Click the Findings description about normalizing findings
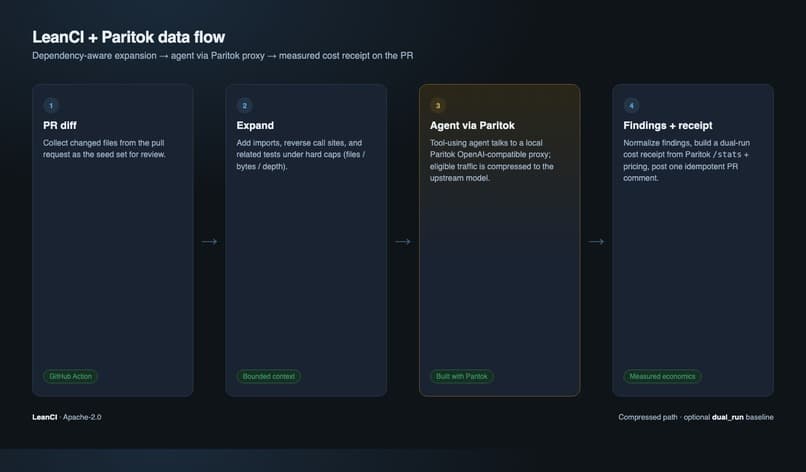The height and width of the screenshot is (472, 806). [686, 160]
